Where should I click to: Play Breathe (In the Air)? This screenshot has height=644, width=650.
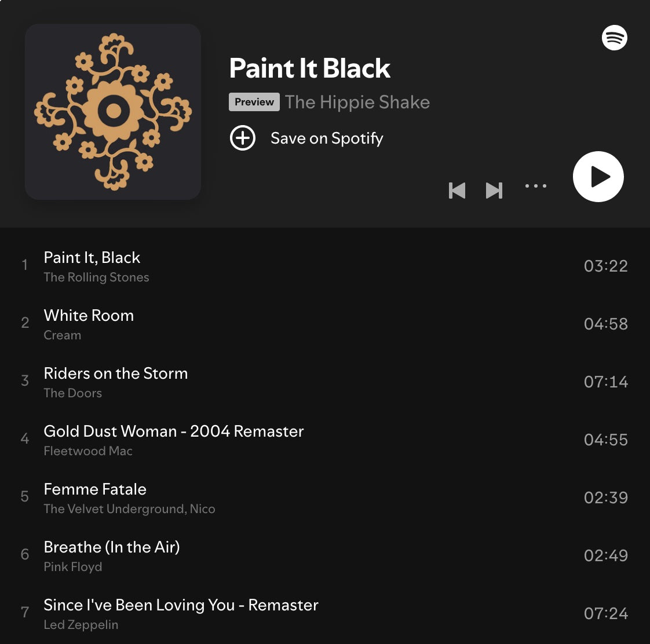[325, 556]
